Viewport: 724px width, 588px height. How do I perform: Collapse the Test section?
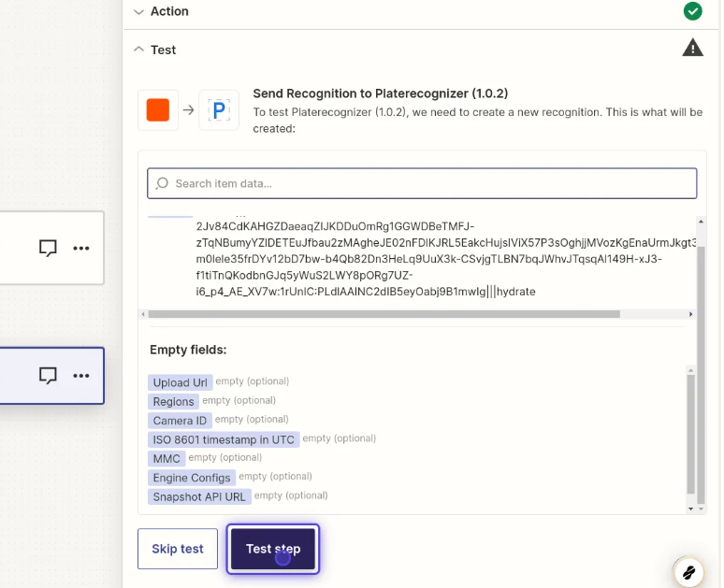pyautogui.click(x=139, y=50)
